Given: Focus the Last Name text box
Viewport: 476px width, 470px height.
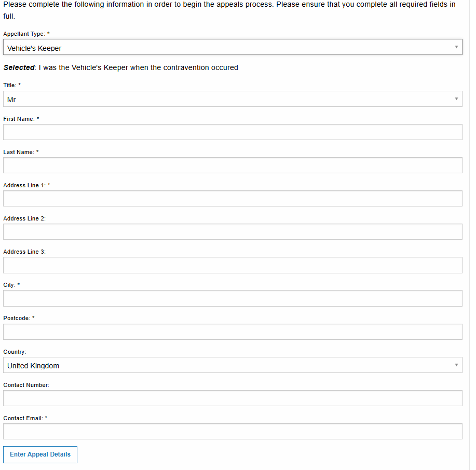Looking at the screenshot, I should pyautogui.click(x=233, y=165).
